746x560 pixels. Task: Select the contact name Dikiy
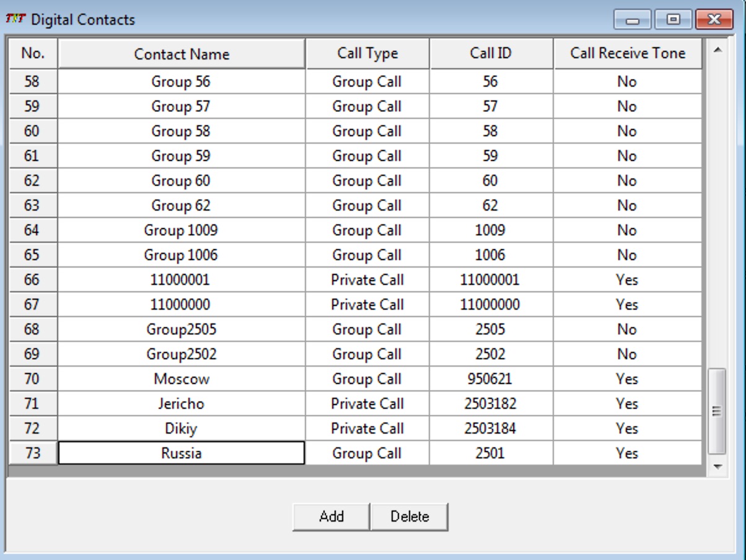click(x=182, y=428)
